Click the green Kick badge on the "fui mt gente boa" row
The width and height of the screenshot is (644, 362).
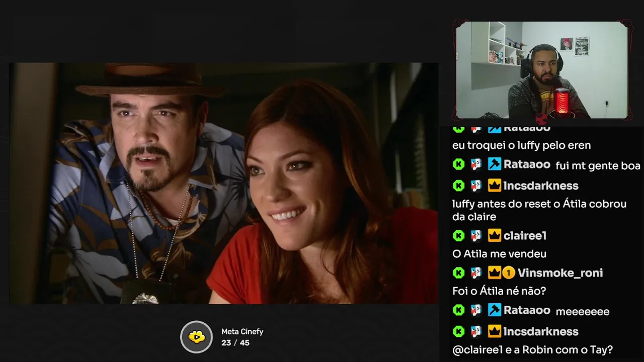click(x=458, y=164)
